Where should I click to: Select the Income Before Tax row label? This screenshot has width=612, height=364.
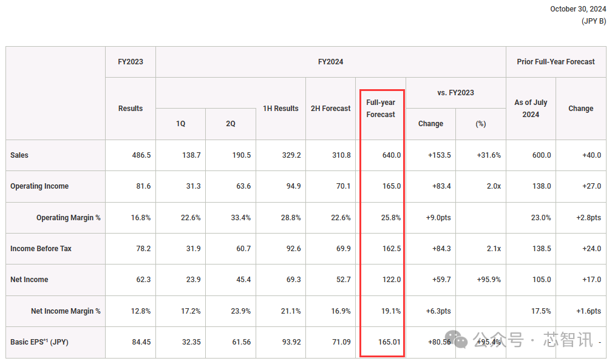[41, 249]
